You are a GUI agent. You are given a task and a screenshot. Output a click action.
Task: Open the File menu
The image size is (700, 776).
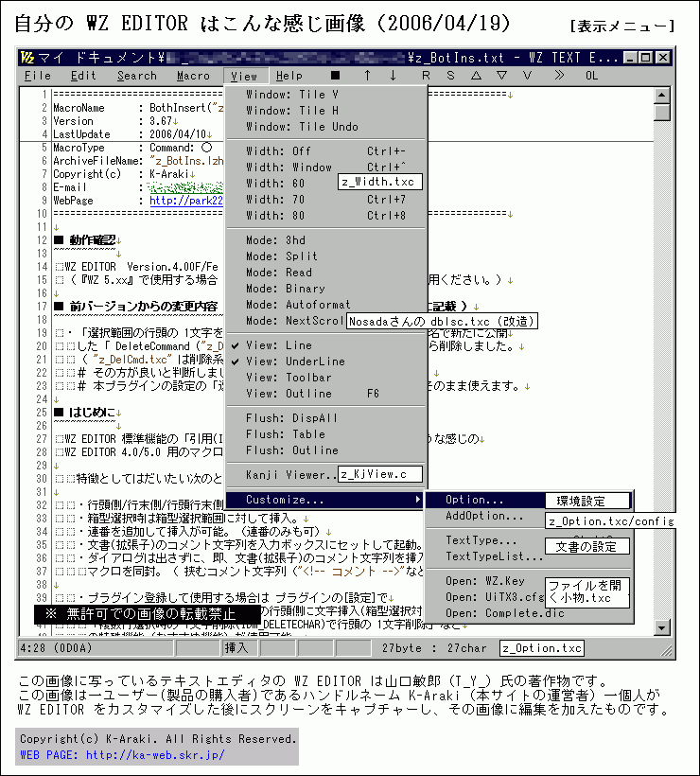click(x=38, y=76)
